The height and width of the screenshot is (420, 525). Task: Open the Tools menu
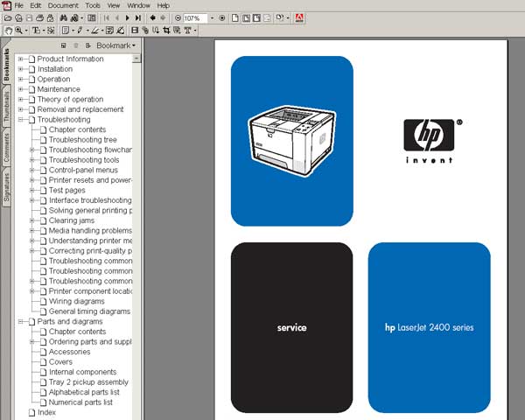click(93, 5)
